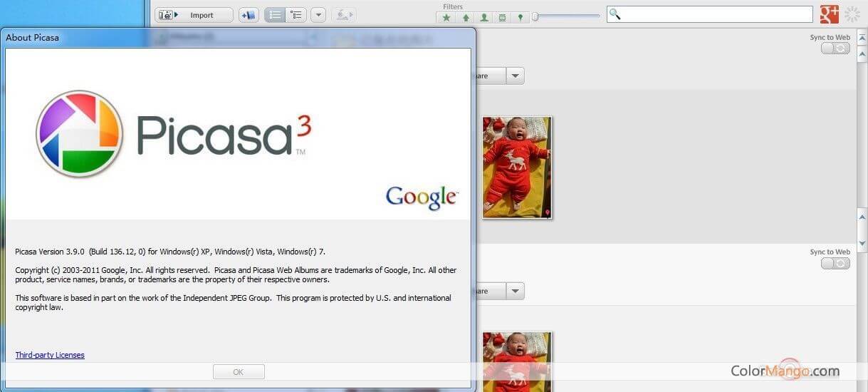The width and height of the screenshot is (868, 392).
Task: Filter to show photos with faces
Action: (x=484, y=18)
